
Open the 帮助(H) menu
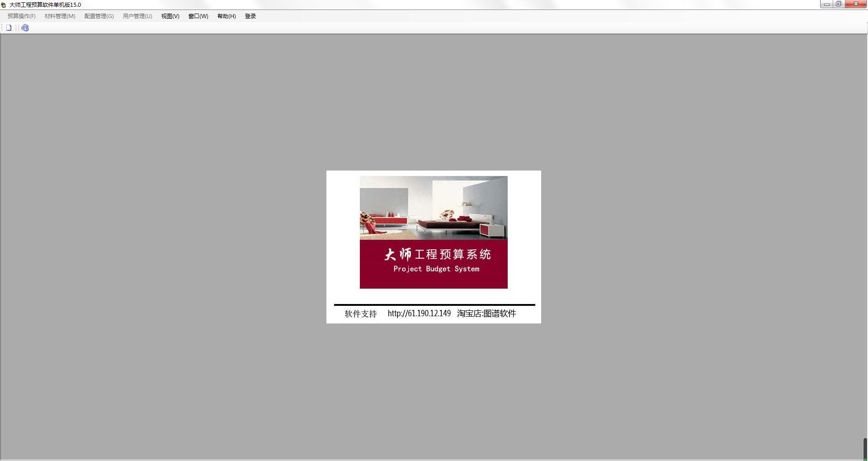(x=226, y=16)
